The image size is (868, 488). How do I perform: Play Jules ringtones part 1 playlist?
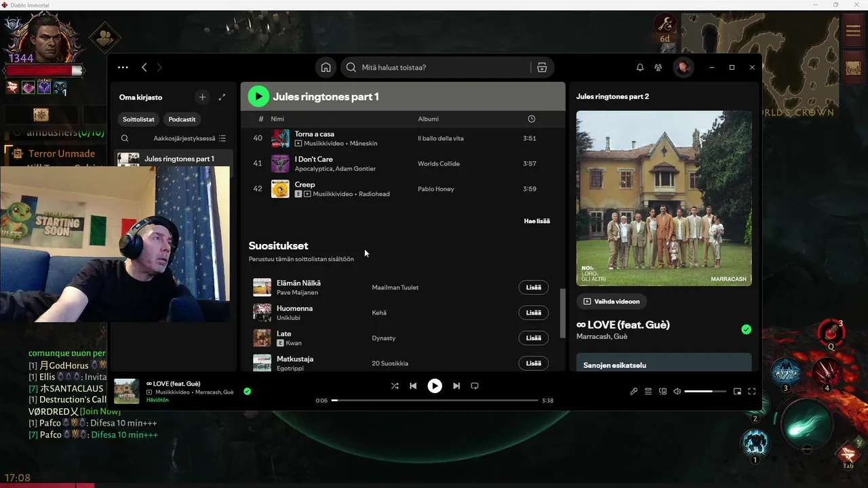(258, 96)
